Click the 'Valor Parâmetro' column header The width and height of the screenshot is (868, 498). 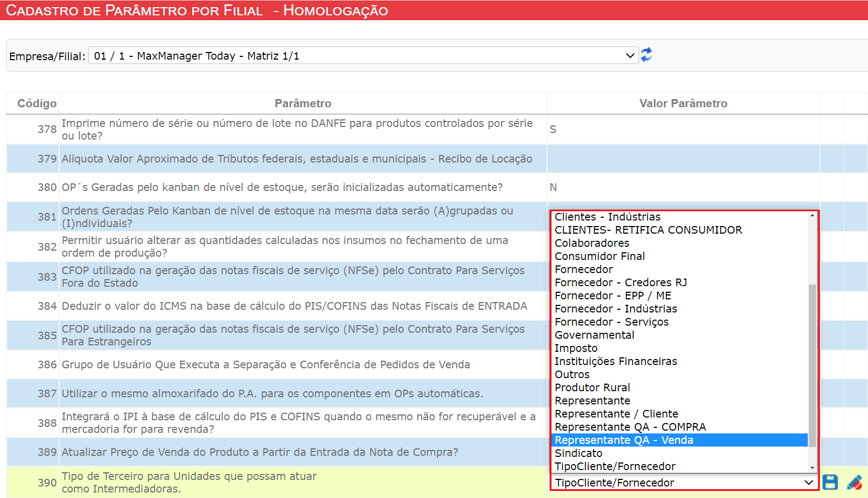pos(683,103)
